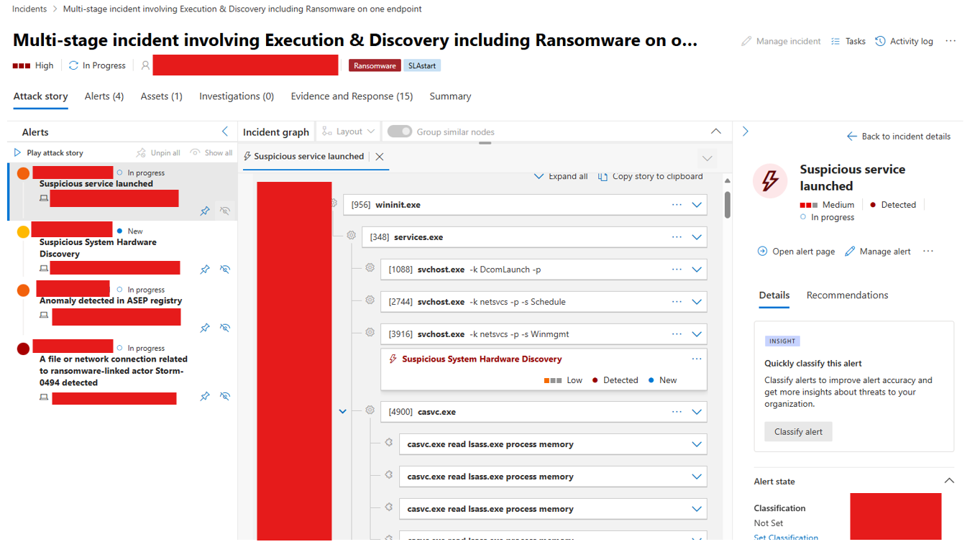
Task: Switch to the Evidence and Response tab
Action: click(x=352, y=96)
